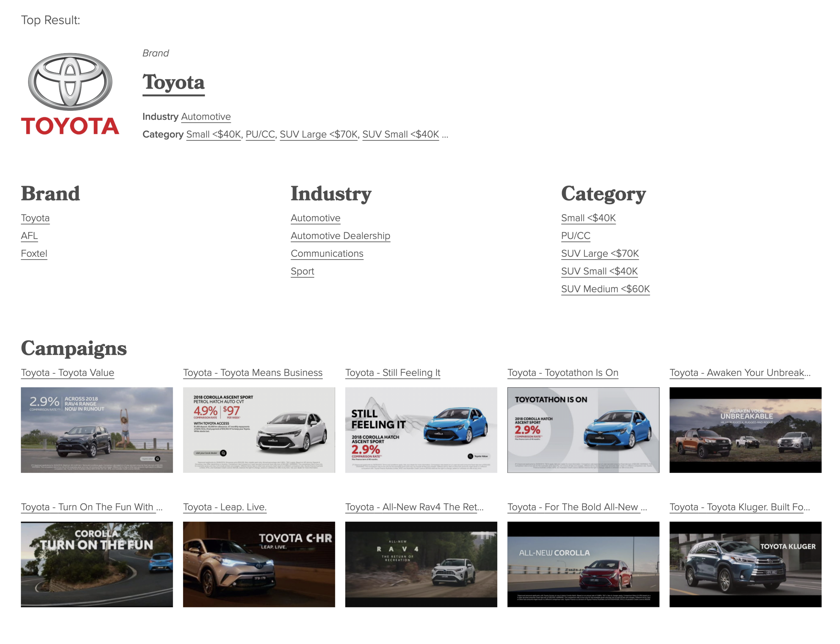Open Toyota - Still Feeling It campaign title
Screen dimensions: 840x644
pos(393,373)
